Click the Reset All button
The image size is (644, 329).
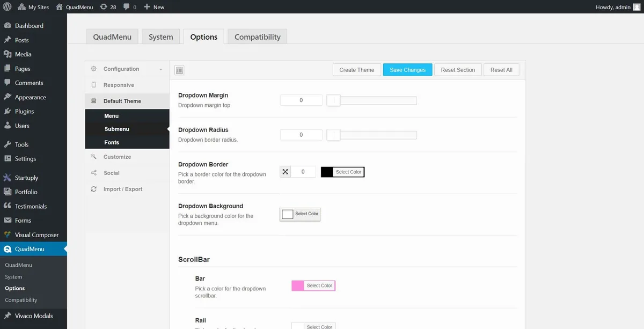coord(501,70)
